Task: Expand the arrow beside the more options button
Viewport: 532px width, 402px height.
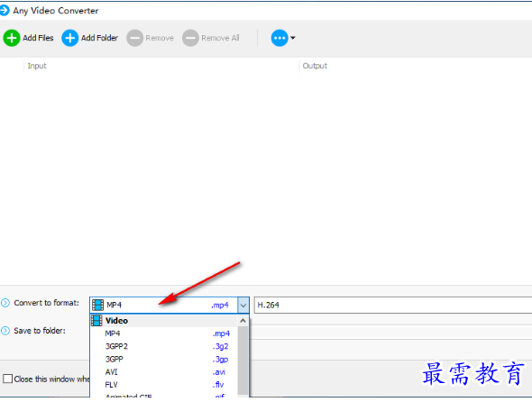Action: (293, 38)
